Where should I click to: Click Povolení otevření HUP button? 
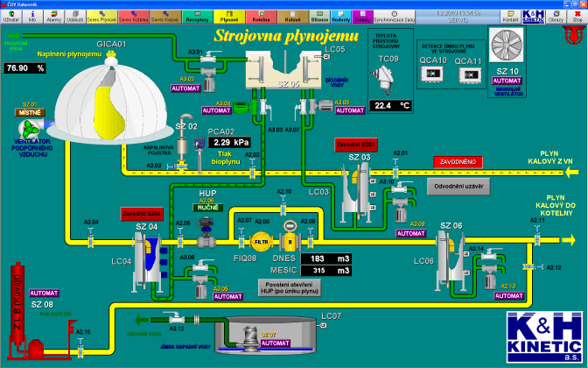[x=290, y=287]
